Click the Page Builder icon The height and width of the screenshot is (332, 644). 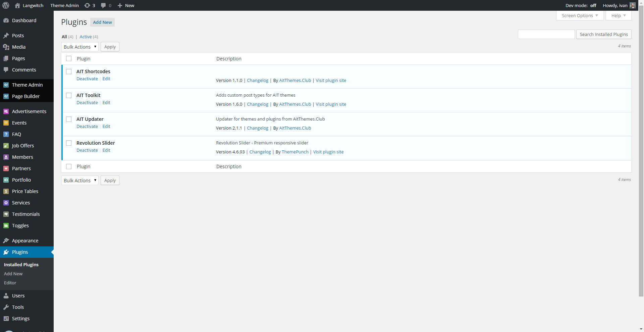[6, 96]
